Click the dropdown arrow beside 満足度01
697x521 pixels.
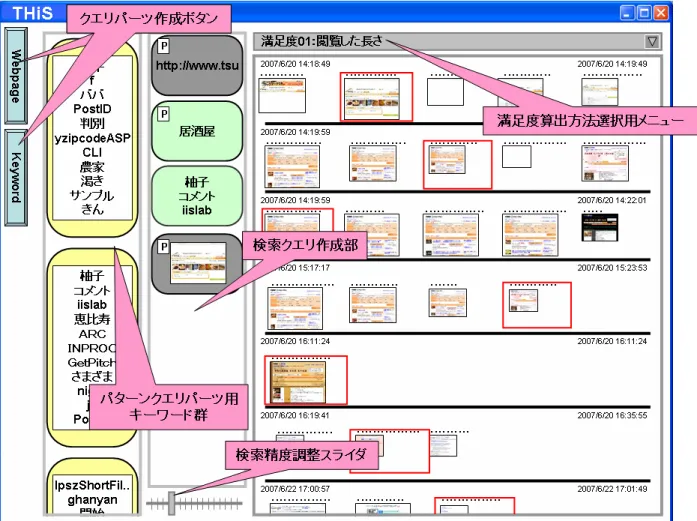(x=652, y=42)
